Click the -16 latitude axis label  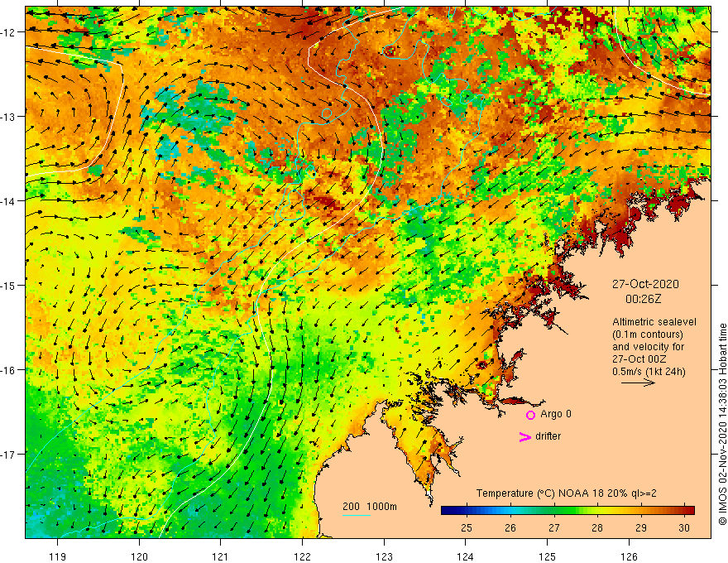pyautogui.click(x=8, y=370)
